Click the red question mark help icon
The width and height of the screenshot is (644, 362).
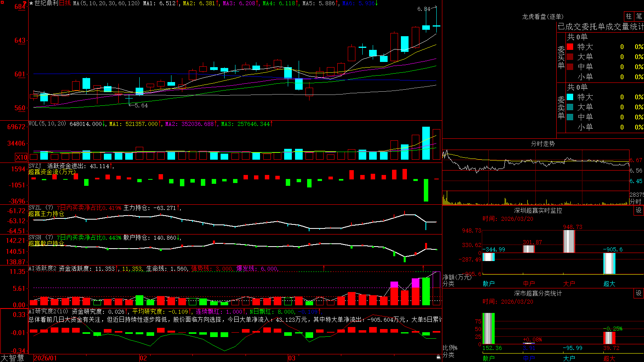click(x=25, y=3)
